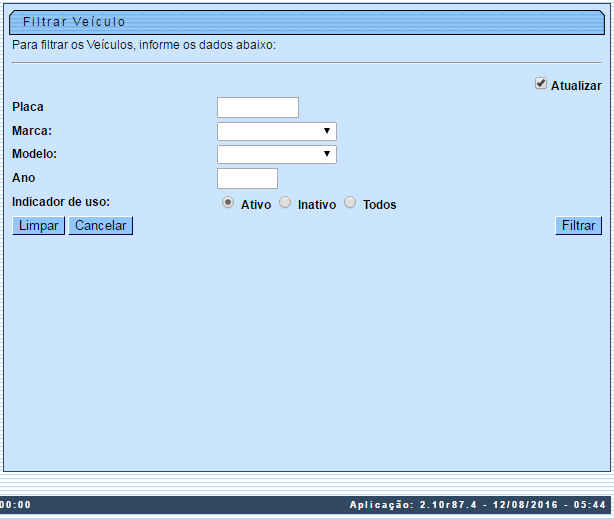The width and height of the screenshot is (614, 519).
Task: Click the Aplicação version text in footer
Action: point(477,505)
